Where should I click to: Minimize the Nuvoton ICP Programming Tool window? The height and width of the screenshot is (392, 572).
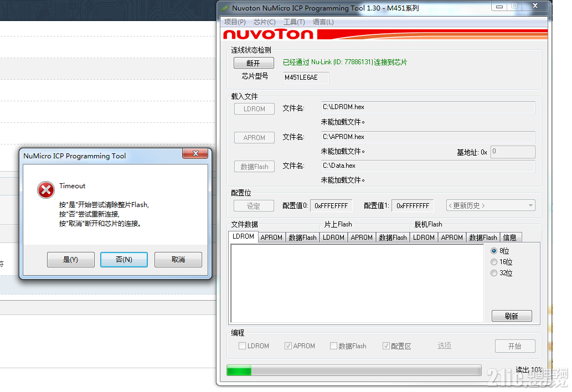499,6
